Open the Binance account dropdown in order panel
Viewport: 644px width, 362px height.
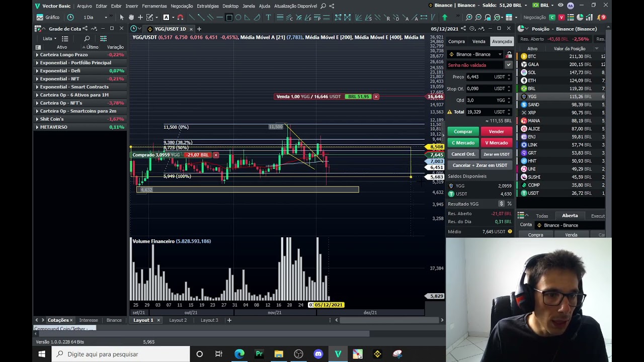[x=475, y=54]
